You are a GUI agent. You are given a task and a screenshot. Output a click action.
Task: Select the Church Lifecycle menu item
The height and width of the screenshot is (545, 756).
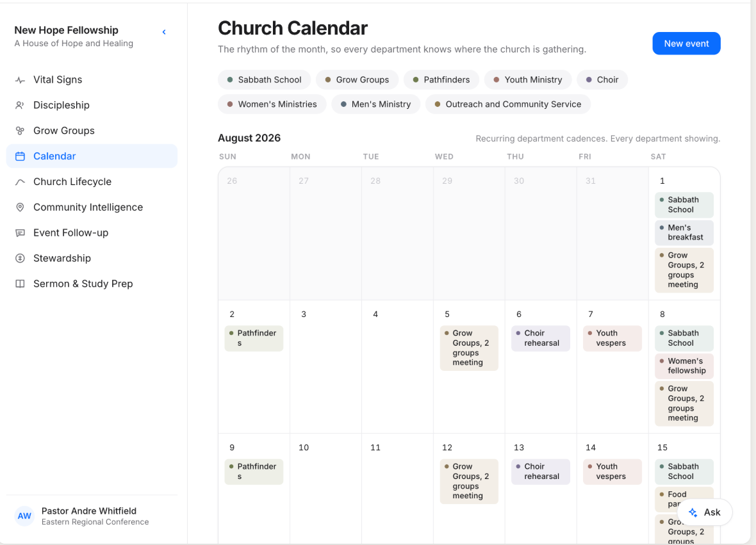click(x=92, y=182)
